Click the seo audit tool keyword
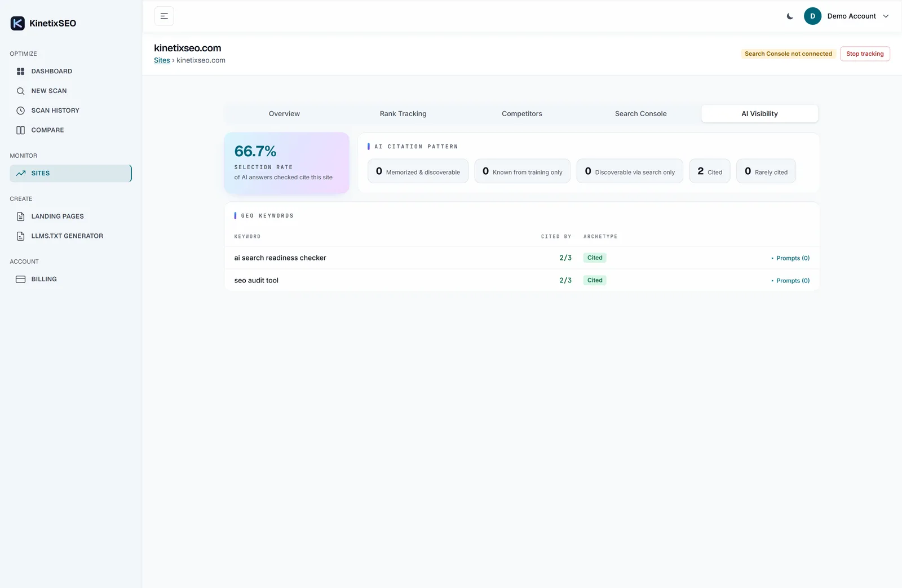This screenshot has height=588, width=902. [x=257, y=281]
